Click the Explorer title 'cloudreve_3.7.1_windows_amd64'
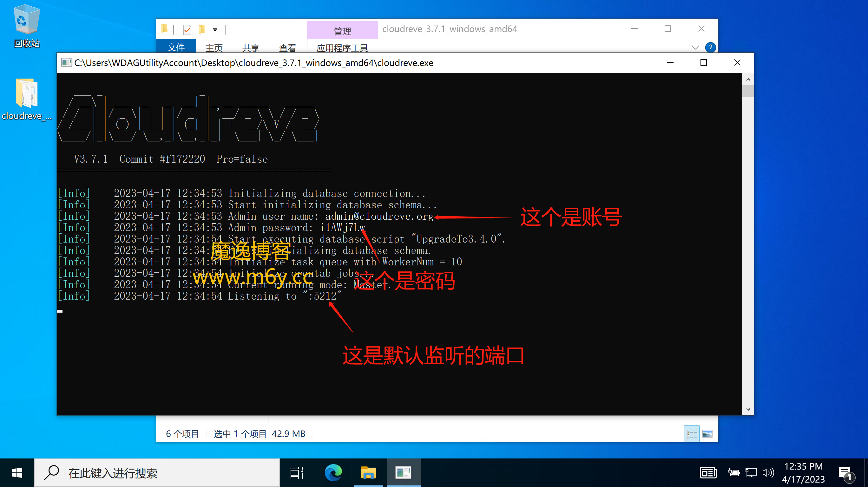Viewport: 868px width, 487px height. coord(450,29)
